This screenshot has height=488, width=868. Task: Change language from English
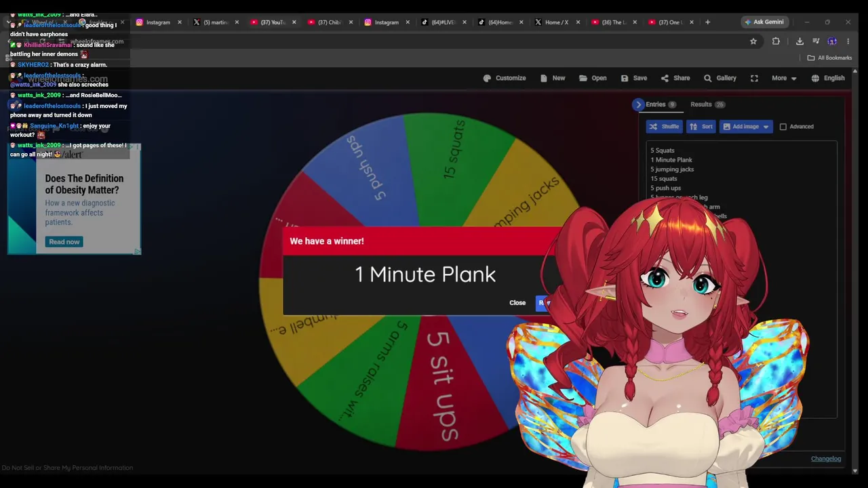pyautogui.click(x=828, y=78)
